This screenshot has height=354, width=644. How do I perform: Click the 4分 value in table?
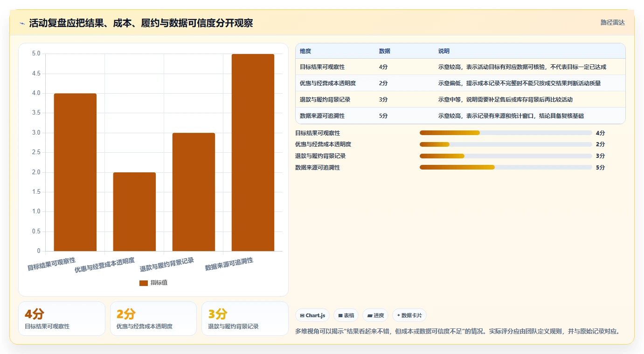click(383, 67)
